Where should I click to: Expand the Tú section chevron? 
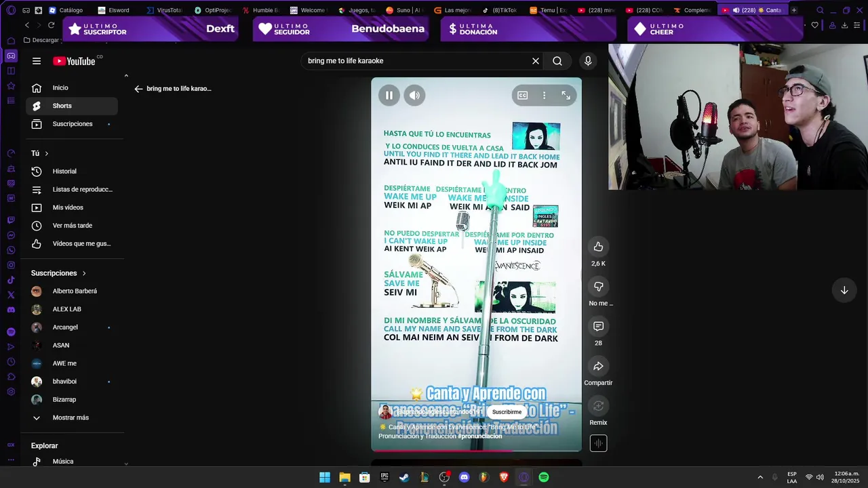47,153
